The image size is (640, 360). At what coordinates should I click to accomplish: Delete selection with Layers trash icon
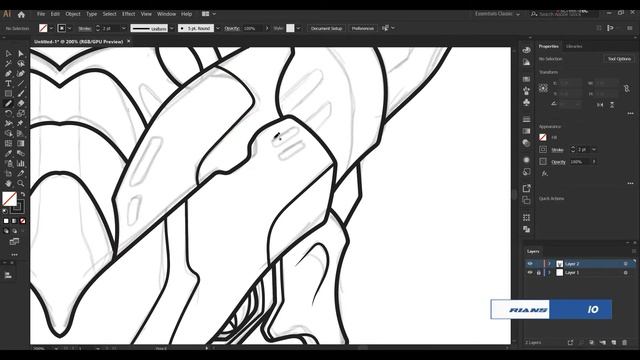coord(624,342)
